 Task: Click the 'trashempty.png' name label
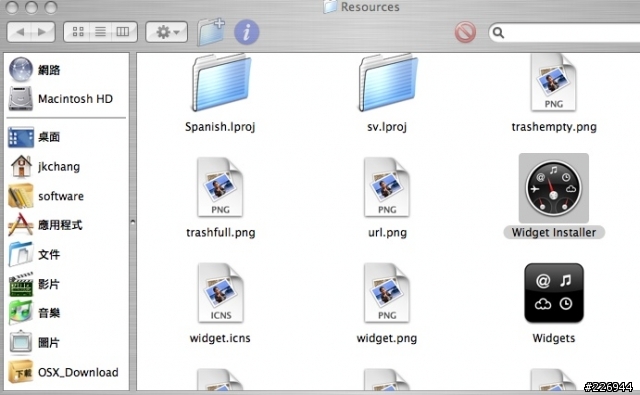[x=554, y=127]
